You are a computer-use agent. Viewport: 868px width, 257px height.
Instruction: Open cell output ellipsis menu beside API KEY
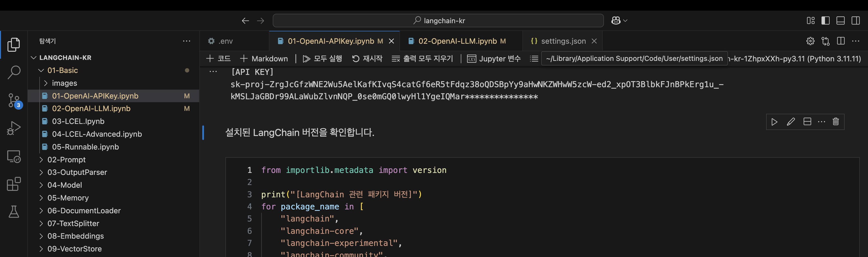coord(213,72)
